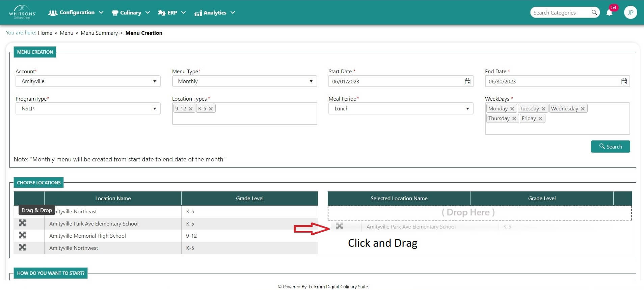The image size is (644, 290).
Task: Go to Menu Summary breadcrumb link
Action: [99, 33]
